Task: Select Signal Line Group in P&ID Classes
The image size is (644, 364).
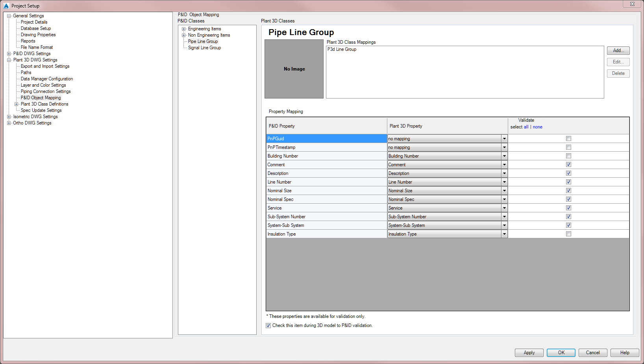Action: pyautogui.click(x=204, y=47)
